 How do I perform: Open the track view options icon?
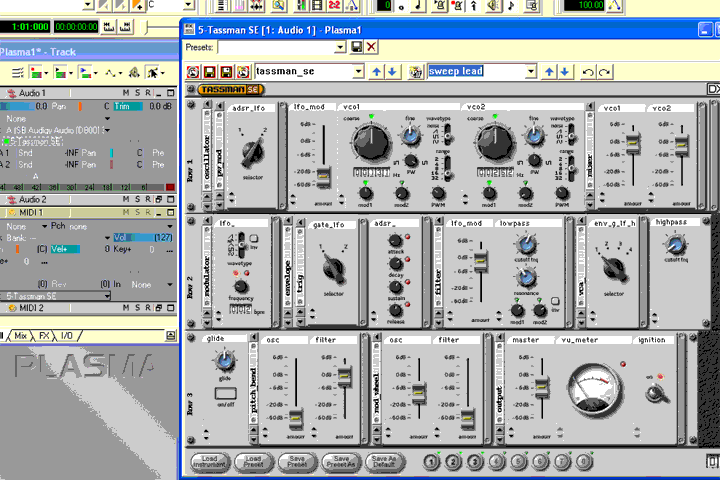pos(17,73)
